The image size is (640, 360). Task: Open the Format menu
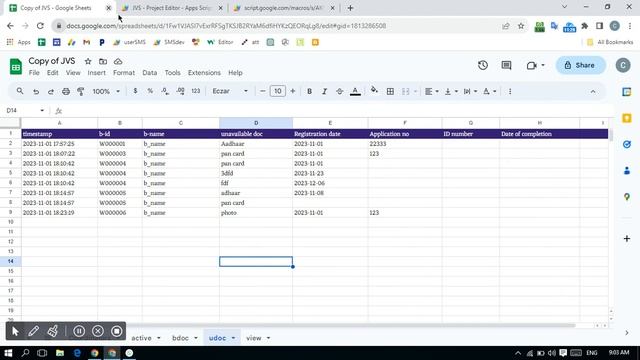pyautogui.click(x=124, y=73)
